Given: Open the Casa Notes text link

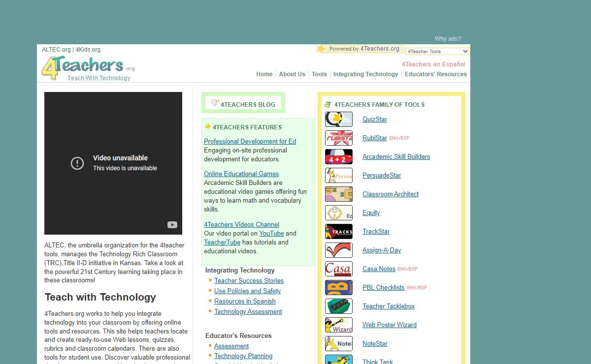Looking at the screenshot, I should 379,269.
